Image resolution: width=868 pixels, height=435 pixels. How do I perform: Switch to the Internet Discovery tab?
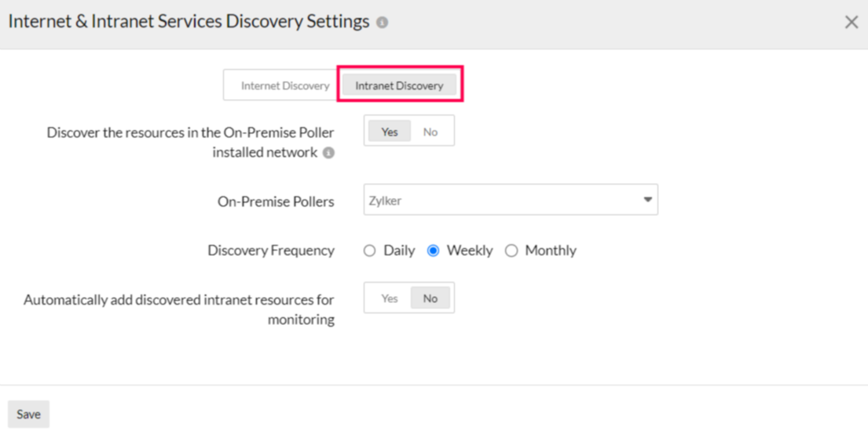point(284,86)
